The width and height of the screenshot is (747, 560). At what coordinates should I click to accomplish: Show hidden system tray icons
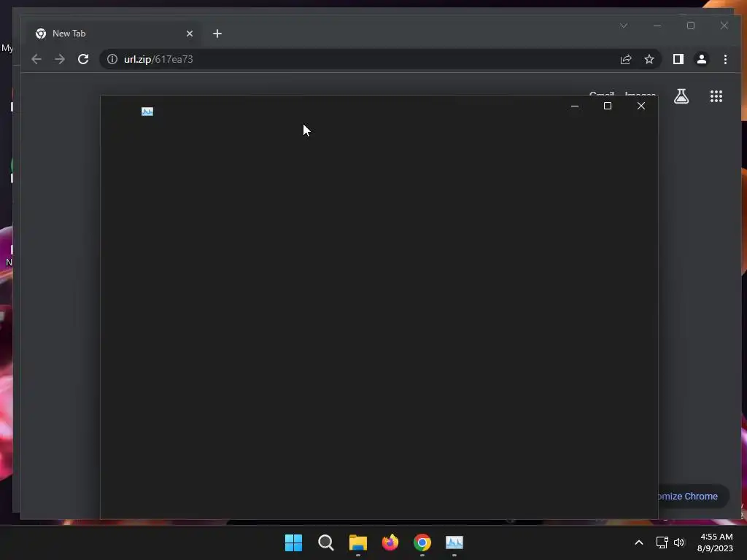pos(639,542)
